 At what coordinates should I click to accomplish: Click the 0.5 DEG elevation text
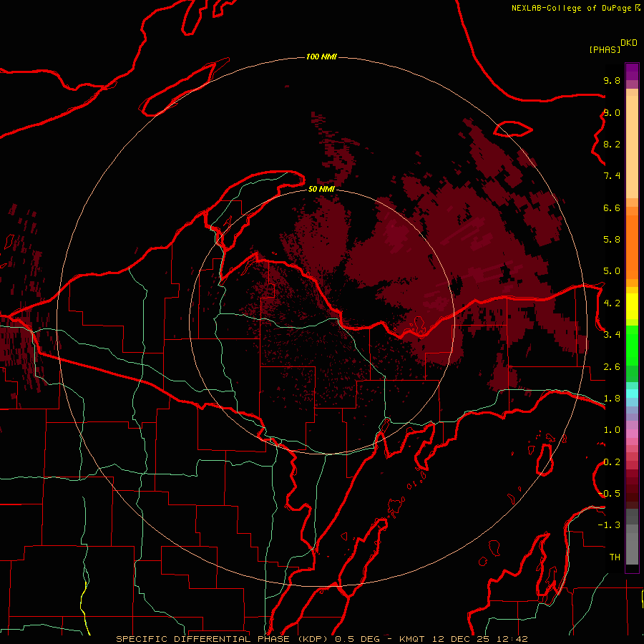click(x=357, y=639)
